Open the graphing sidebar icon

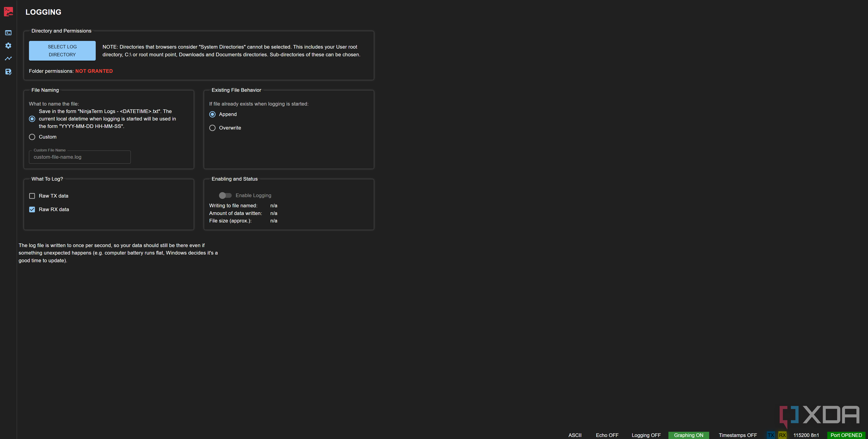tap(8, 59)
